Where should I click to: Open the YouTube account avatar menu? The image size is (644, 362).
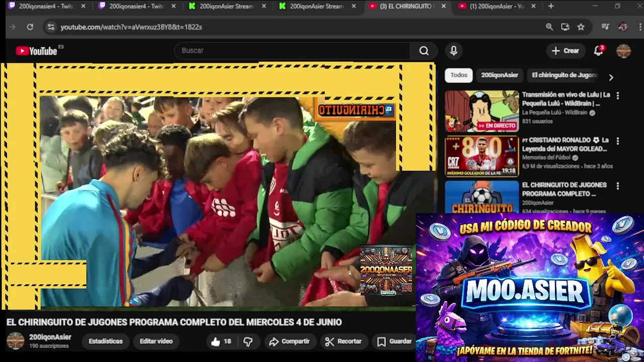point(623,51)
